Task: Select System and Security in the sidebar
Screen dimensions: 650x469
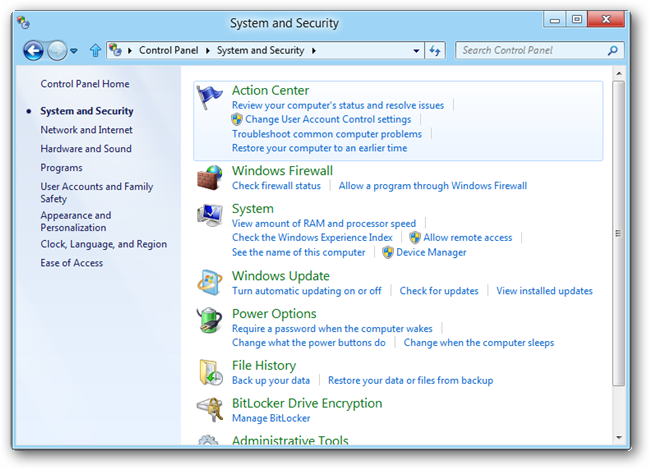Action: [x=87, y=111]
